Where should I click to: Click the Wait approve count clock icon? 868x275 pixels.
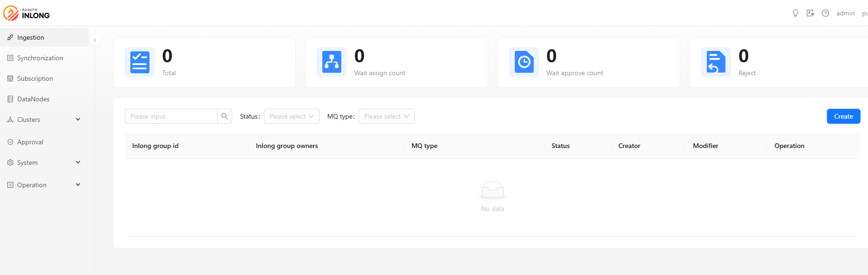(x=524, y=62)
